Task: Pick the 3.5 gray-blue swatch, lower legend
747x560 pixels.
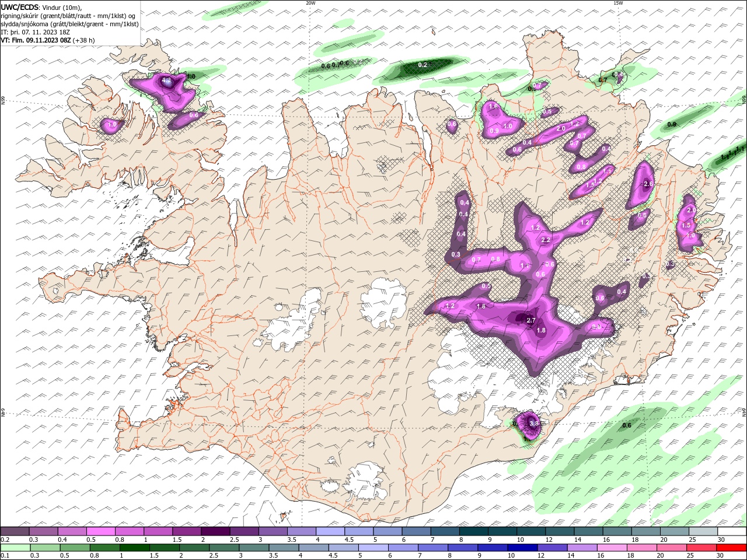Action: point(284,548)
